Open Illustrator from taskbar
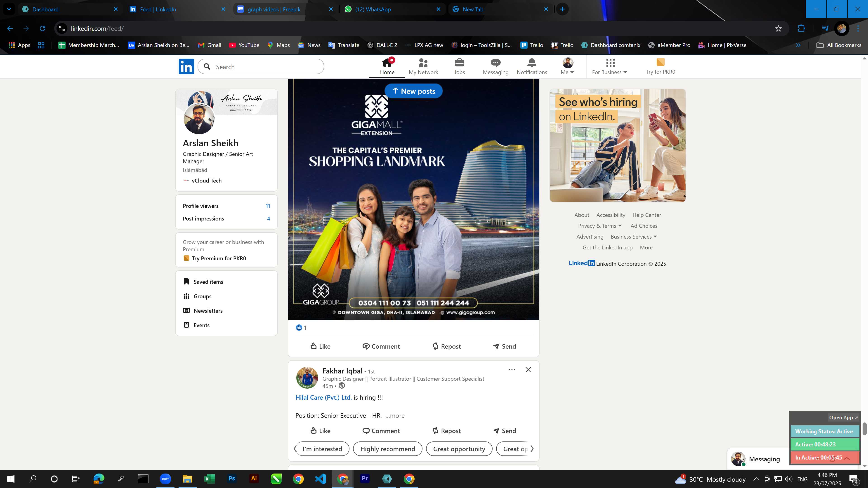 [x=254, y=479]
